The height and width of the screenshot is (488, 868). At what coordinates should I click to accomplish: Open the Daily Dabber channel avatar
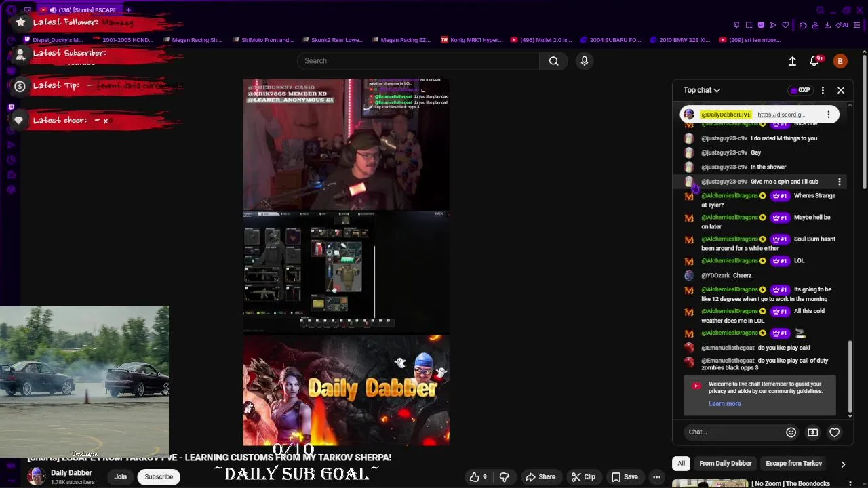click(x=37, y=477)
